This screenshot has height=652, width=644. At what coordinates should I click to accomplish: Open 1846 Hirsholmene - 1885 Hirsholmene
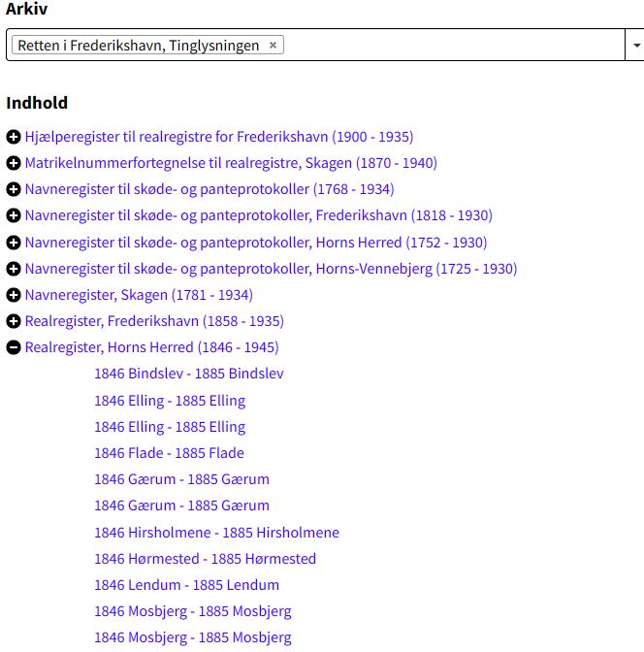pos(216,533)
